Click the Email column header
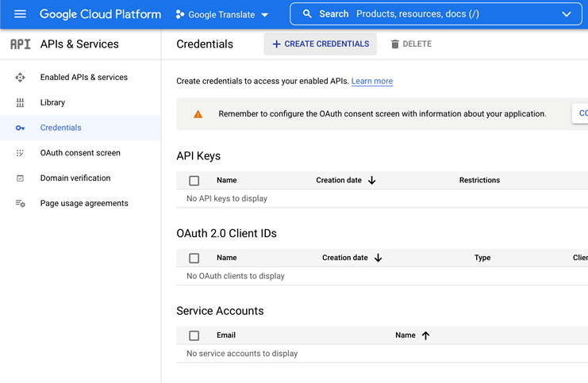Screen dimensions: 588x383 click(226, 335)
